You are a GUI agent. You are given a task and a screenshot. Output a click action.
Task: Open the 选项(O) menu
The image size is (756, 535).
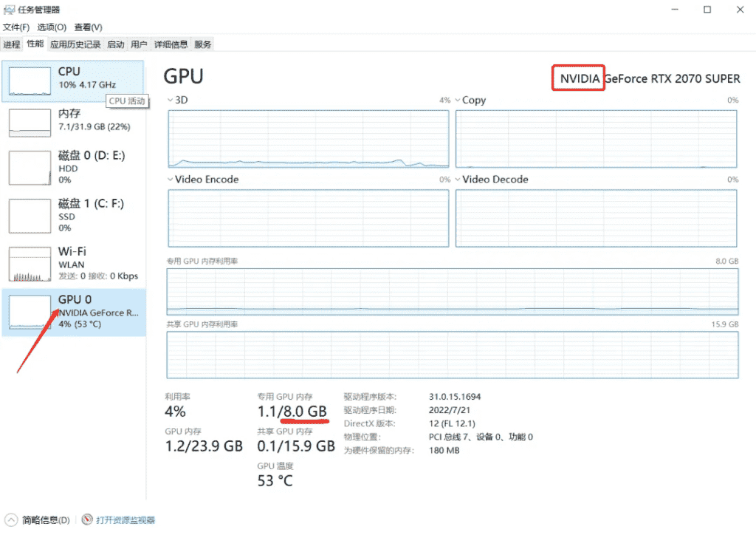[52, 27]
